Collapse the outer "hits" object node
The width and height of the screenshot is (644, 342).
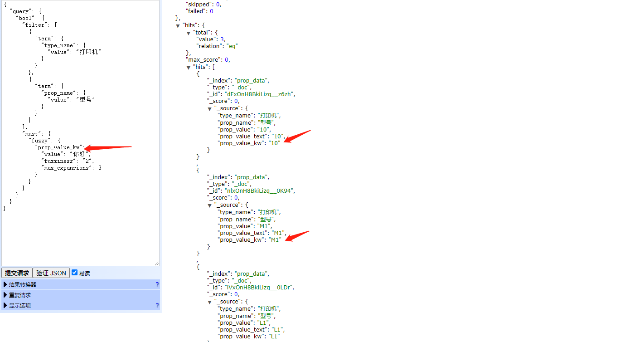coord(178,25)
